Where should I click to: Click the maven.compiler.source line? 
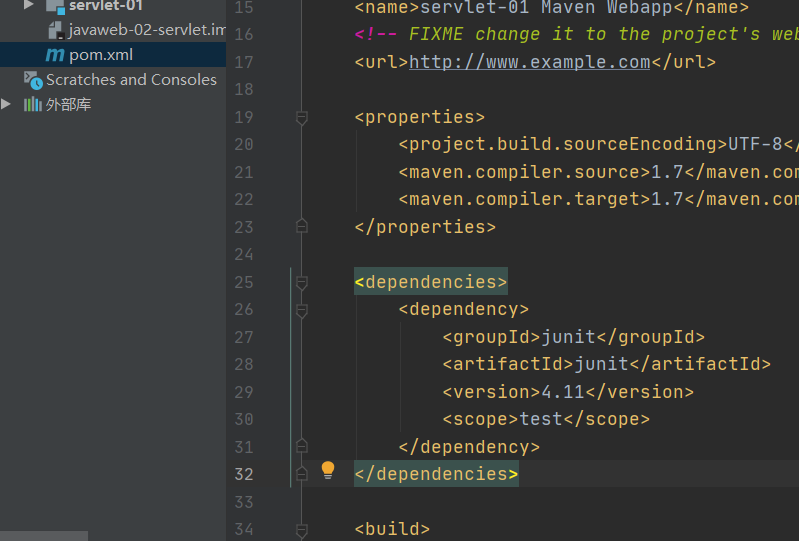(598, 172)
